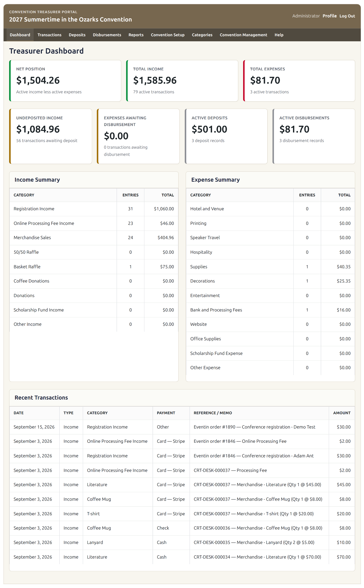
Task: Click the Website expense category
Action: (x=199, y=324)
